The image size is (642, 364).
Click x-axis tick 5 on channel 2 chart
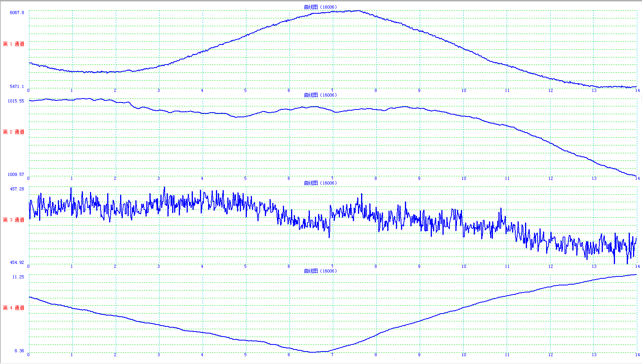click(x=246, y=178)
